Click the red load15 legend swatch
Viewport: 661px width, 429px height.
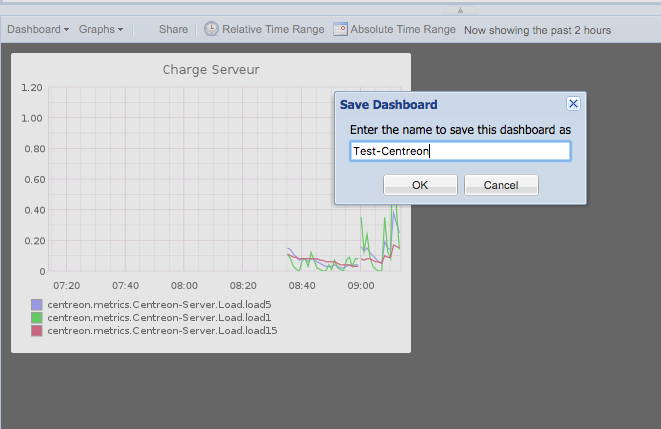tap(37, 330)
